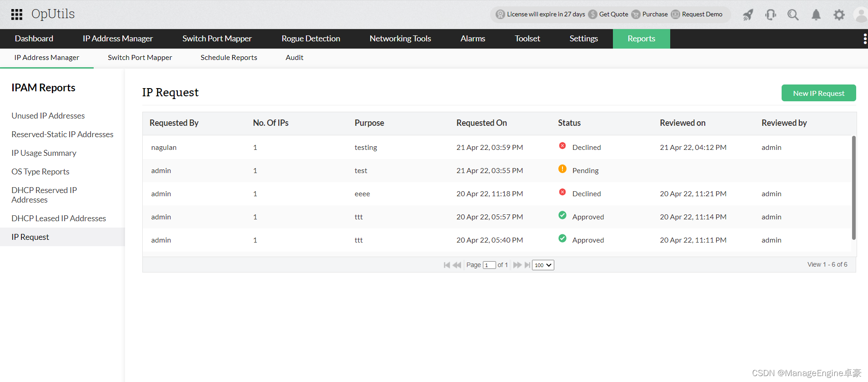868x382 pixels.
Task: Select IP Address Manager reports sub-tab
Action: pos(47,58)
